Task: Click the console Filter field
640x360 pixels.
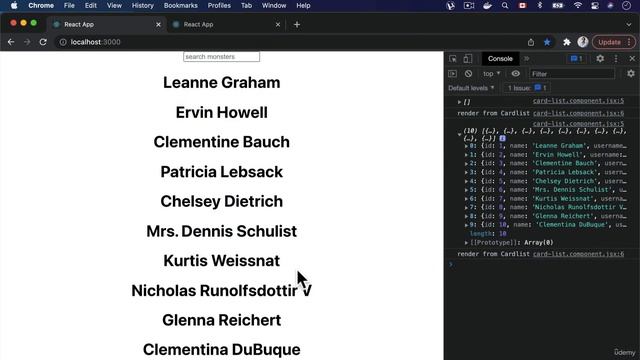Action: (571, 74)
